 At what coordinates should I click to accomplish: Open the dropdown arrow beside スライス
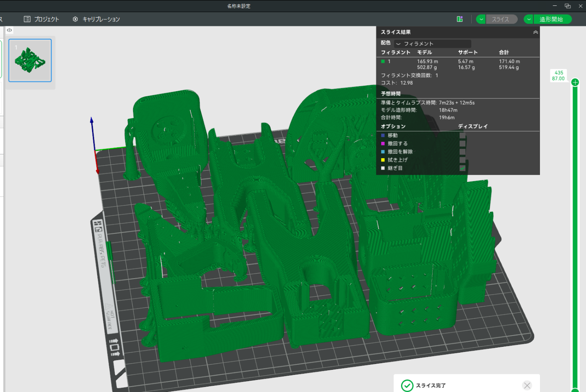[481, 19]
